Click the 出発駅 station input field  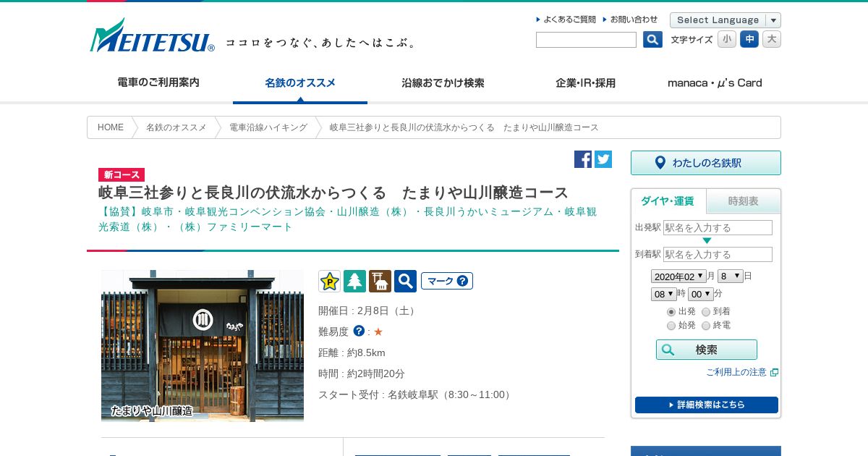pyautogui.click(x=718, y=227)
